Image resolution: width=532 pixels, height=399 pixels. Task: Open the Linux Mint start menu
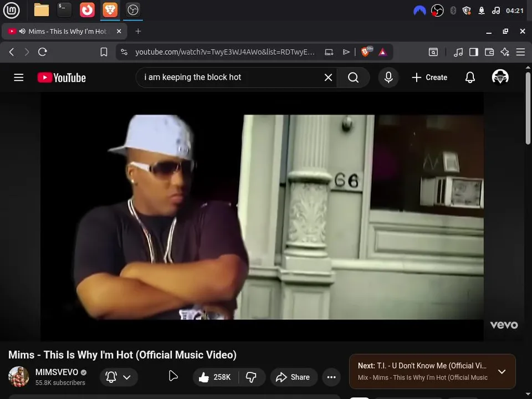click(11, 10)
